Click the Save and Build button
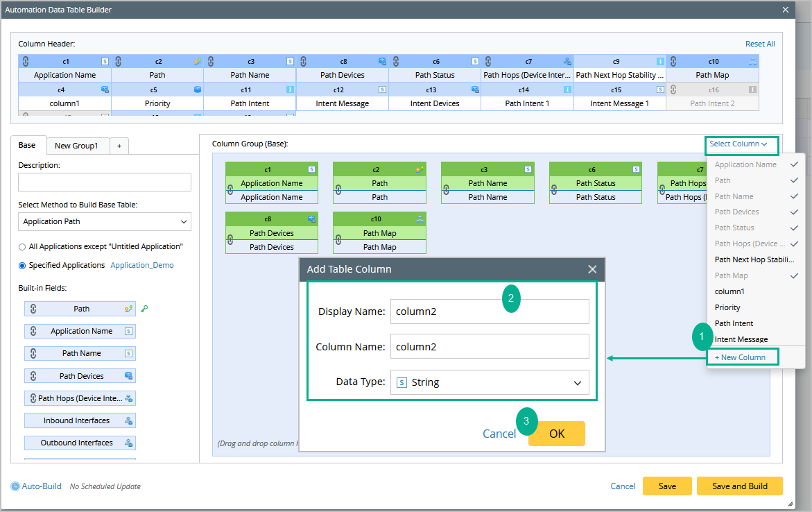812x512 pixels. tap(739, 486)
